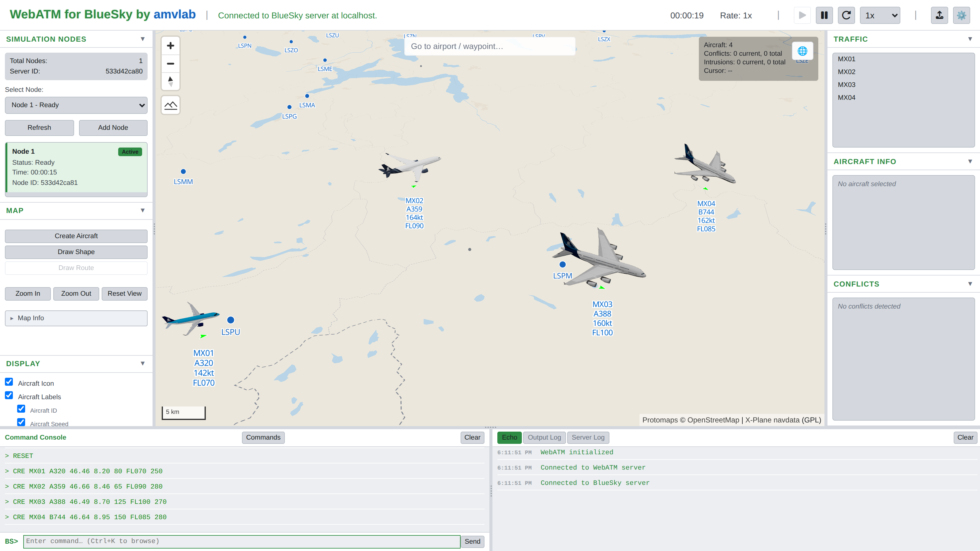Select the Node 1 active card

click(76, 167)
